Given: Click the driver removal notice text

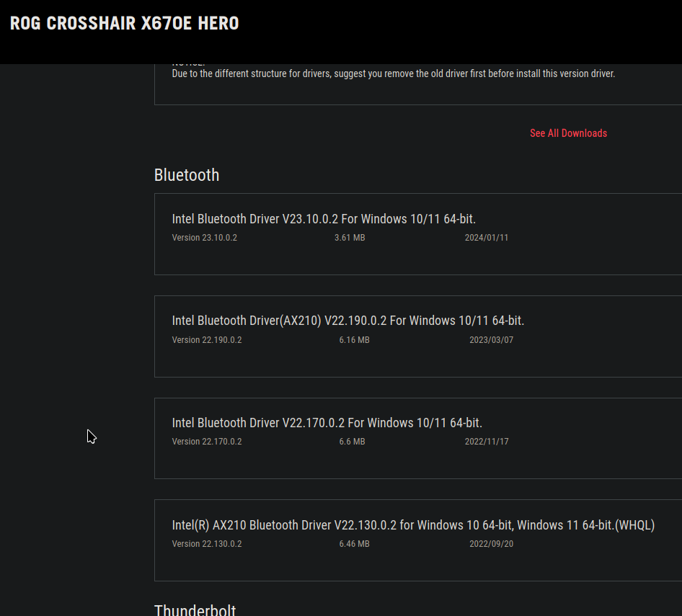Looking at the screenshot, I should [393, 73].
